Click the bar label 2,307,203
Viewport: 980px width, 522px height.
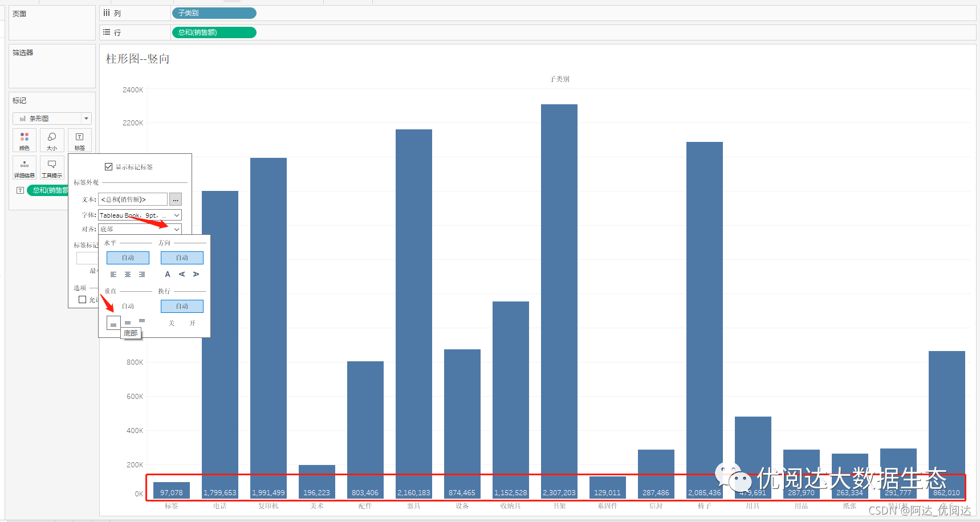tap(559, 493)
